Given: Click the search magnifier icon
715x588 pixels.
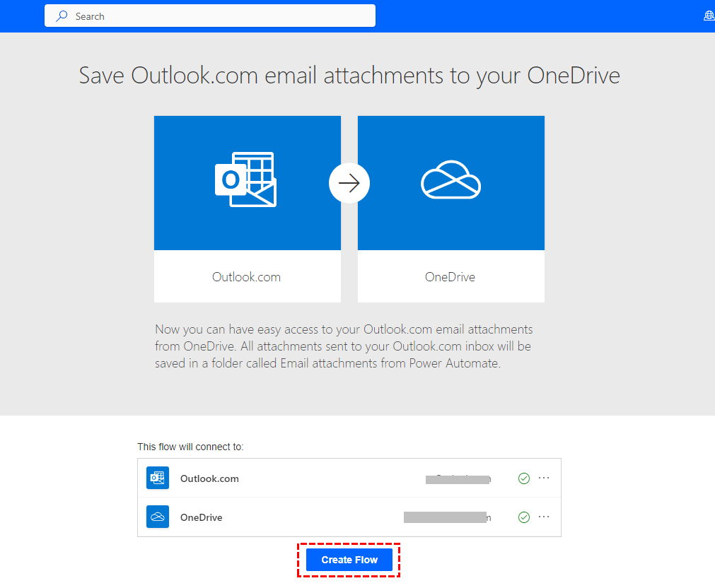Looking at the screenshot, I should (x=62, y=16).
